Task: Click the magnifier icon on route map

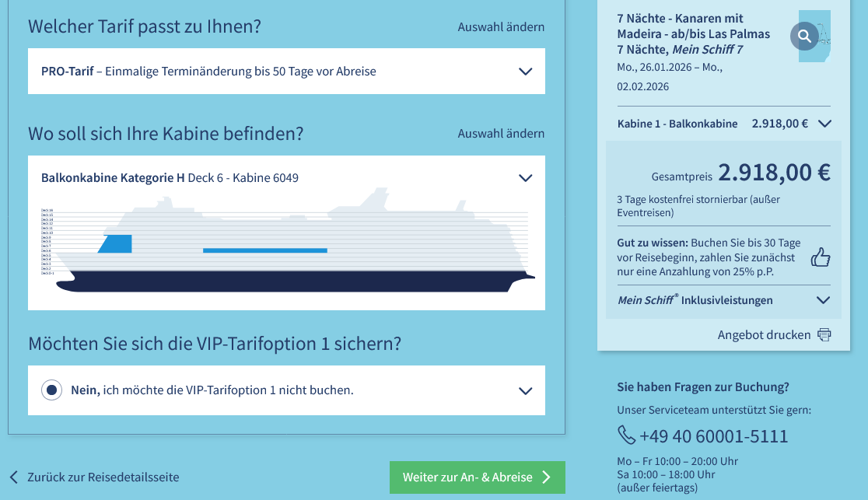Action: pyautogui.click(x=804, y=35)
